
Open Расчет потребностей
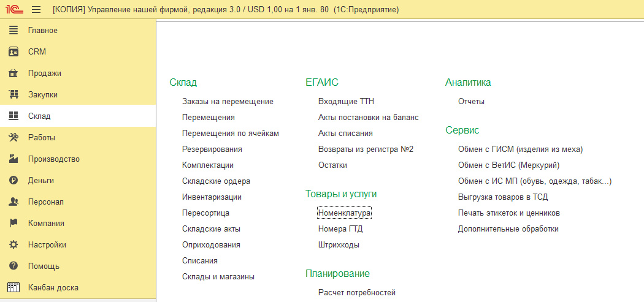click(357, 293)
